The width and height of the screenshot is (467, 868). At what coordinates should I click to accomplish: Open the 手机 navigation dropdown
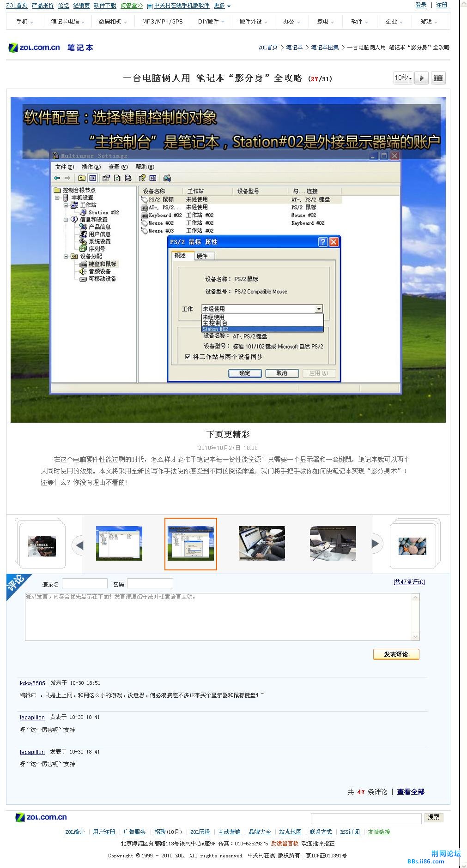(x=24, y=22)
